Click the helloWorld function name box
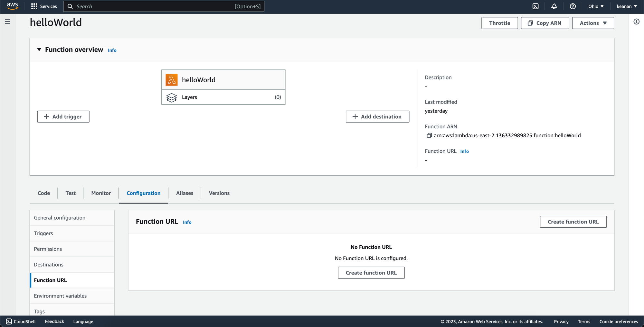 click(223, 80)
